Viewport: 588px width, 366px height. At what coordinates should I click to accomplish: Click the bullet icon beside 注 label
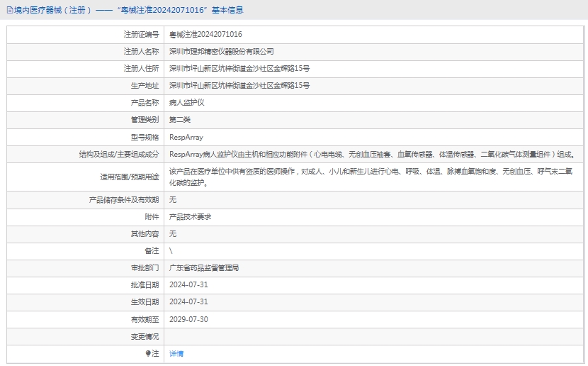148,353
